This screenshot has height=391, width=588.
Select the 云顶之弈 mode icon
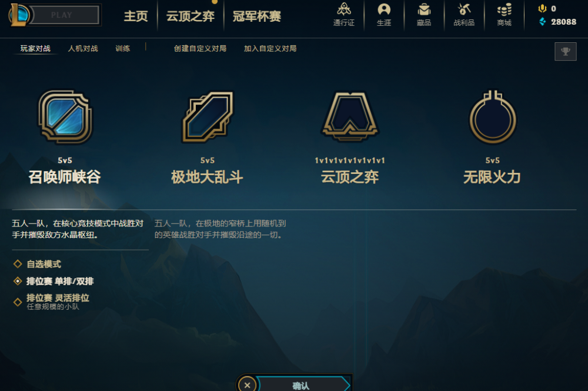point(350,116)
